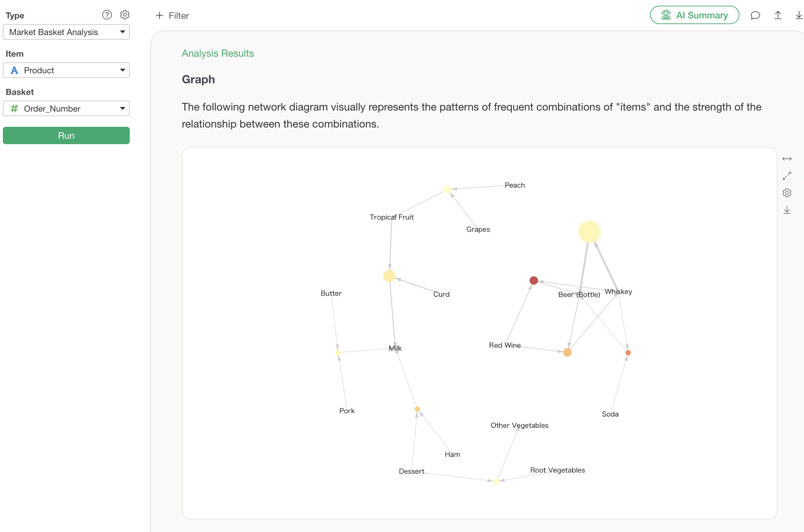Viewport: 804px width, 532px height.
Task: Select the dark red node in graph
Action: tap(534, 281)
